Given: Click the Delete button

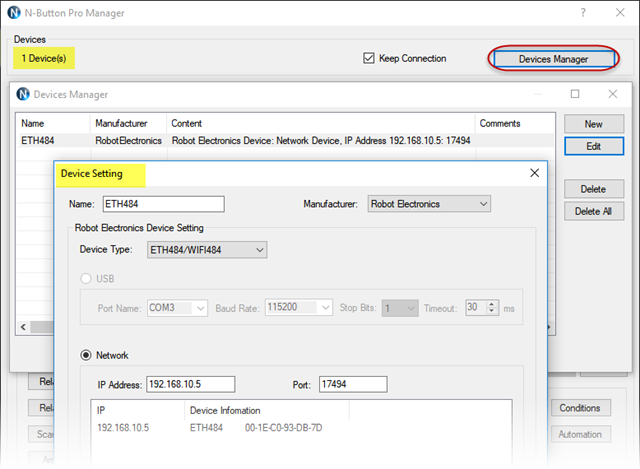Looking at the screenshot, I should 594,189.
